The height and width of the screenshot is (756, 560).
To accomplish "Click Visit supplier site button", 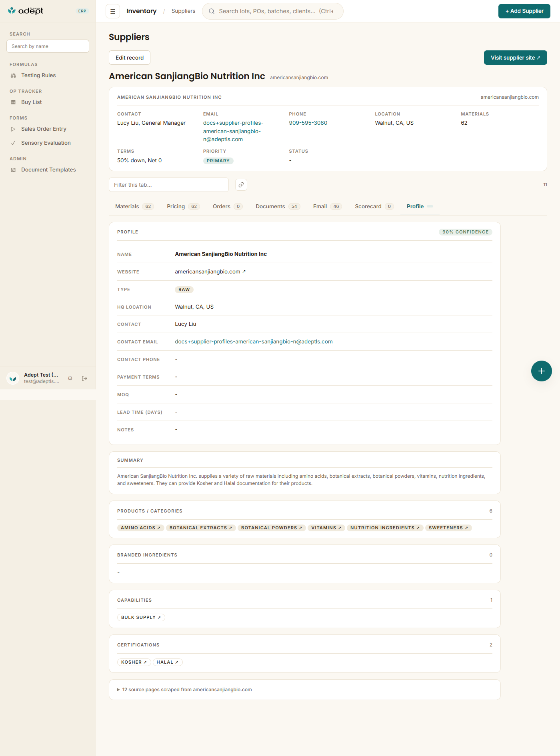I will 516,58.
